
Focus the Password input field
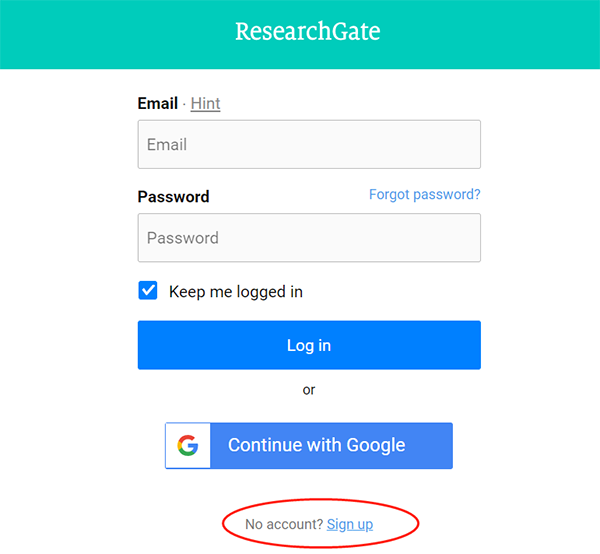309,238
